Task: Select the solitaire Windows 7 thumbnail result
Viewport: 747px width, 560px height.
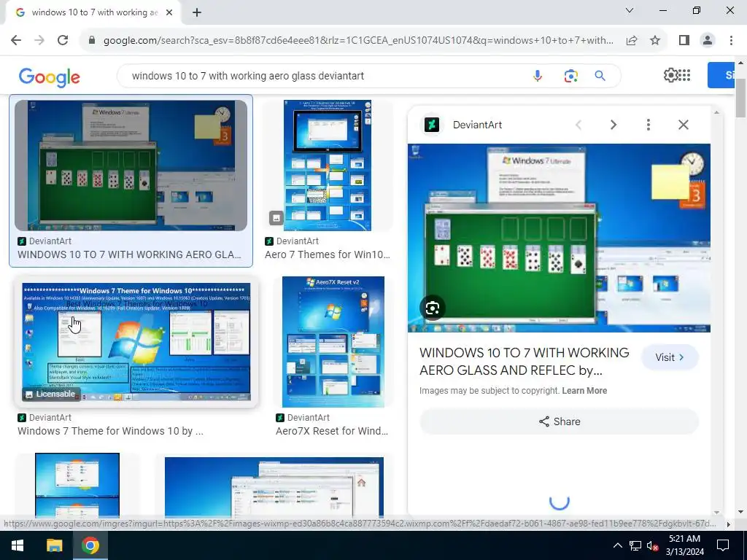Action: point(131,166)
